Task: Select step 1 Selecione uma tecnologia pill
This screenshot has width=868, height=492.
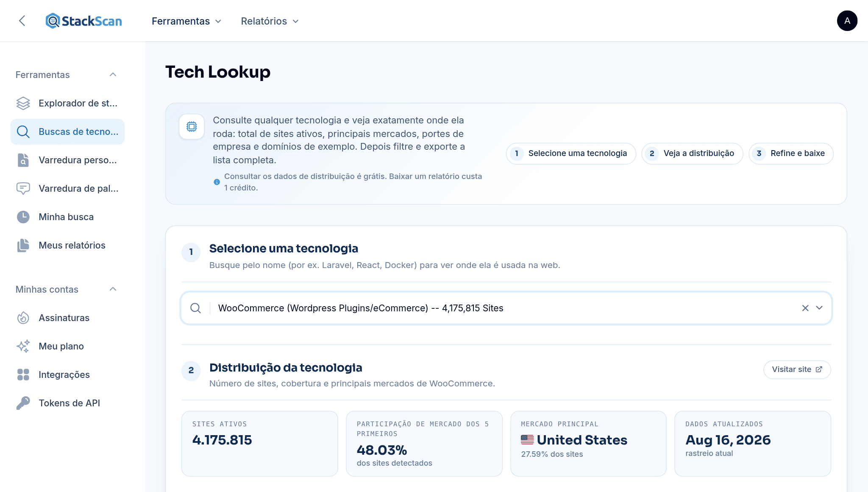Action: [570, 154]
